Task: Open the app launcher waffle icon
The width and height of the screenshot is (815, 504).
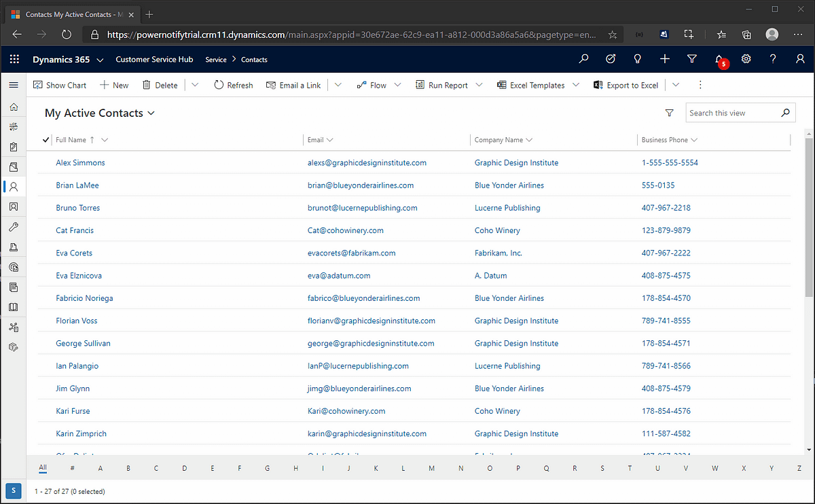Action: tap(15, 59)
